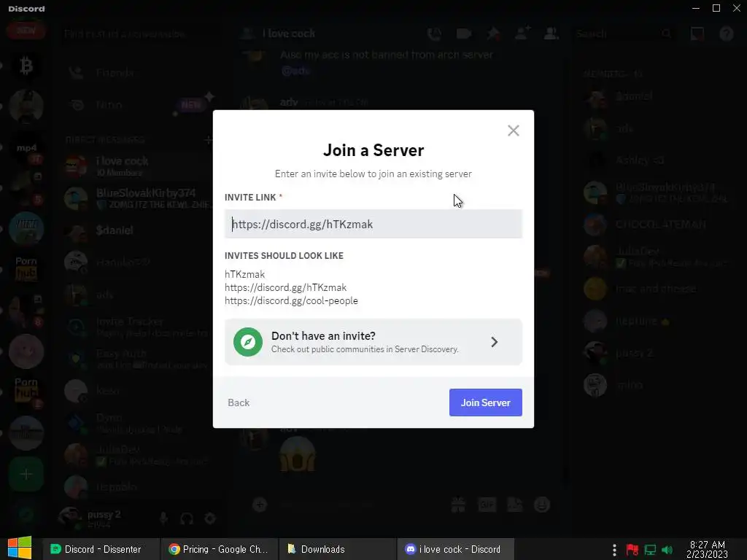This screenshot has height=560, width=747.
Task: Click the green Add a Server plus icon
Action: (x=26, y=474)
